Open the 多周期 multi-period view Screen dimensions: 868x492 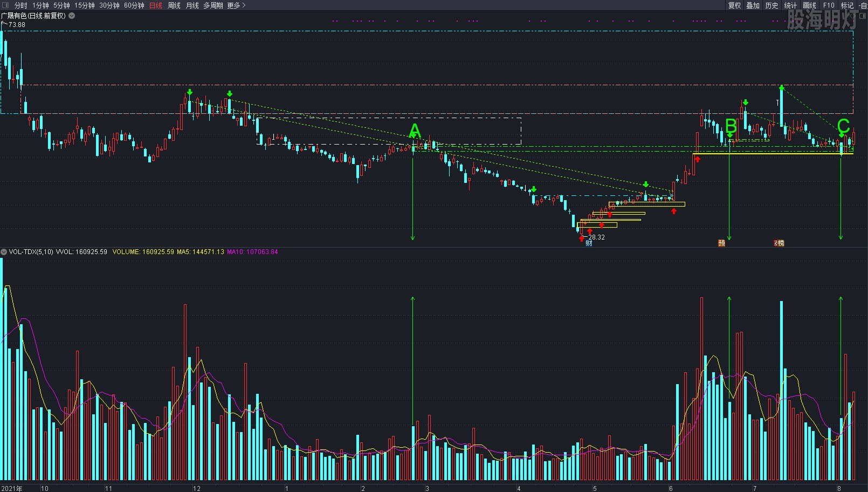[213, 5]
